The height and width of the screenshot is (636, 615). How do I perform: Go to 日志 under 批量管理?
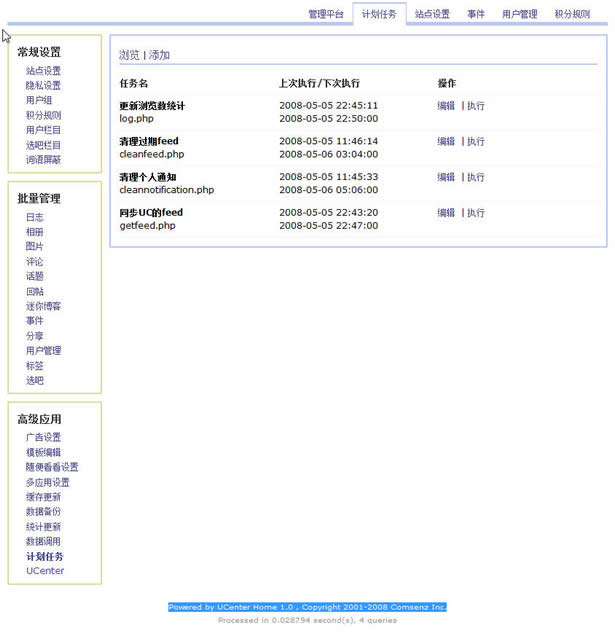[35, 217]
